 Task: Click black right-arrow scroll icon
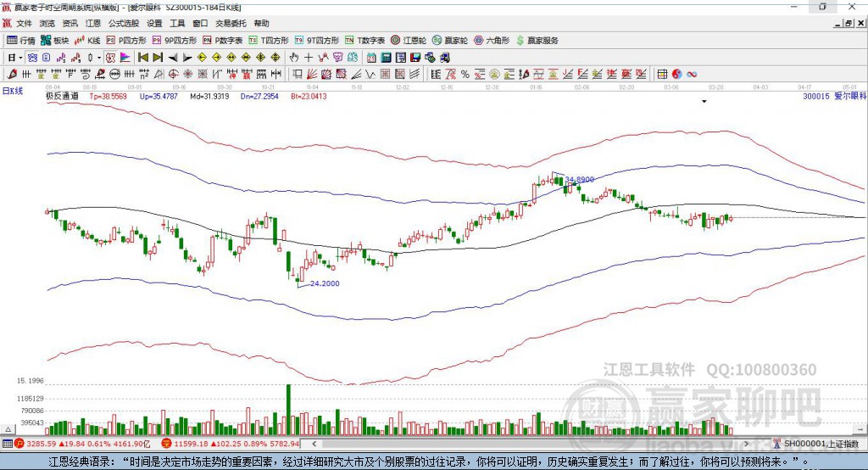point(187,58)
